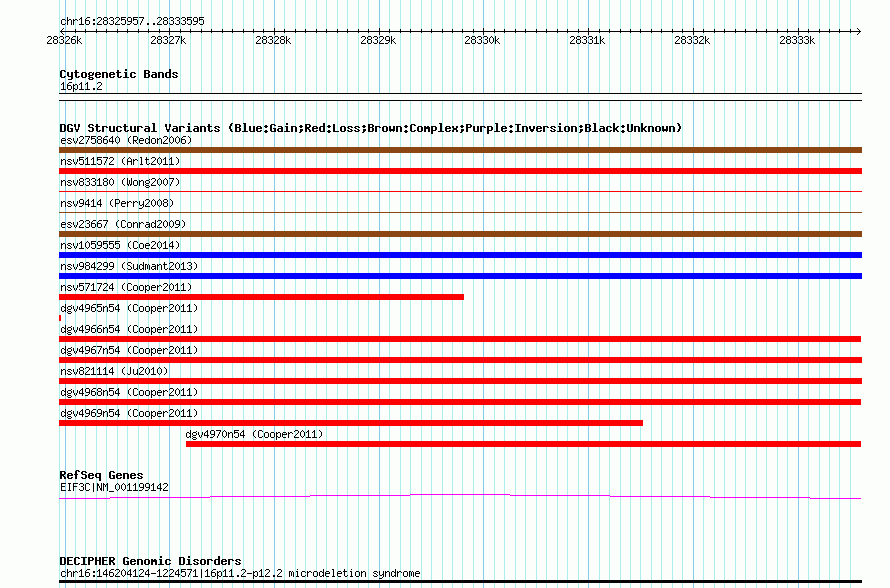This screenshot has height=588, width=890.
Task: Open variant esv23667 (Conrad2009) label
Action: [x=123, y=224]
